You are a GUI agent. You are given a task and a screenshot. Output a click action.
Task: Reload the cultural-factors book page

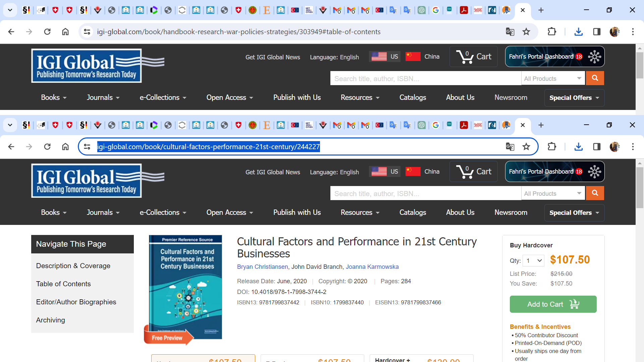pyautogui.click(x=47, y=146)
